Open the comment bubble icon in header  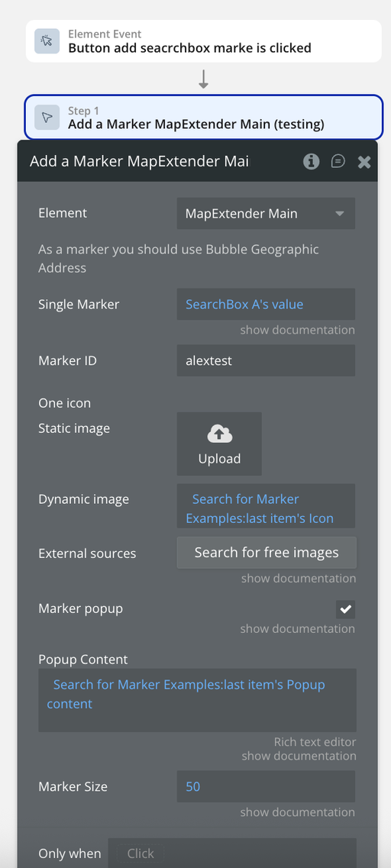[x=338, y=162]
